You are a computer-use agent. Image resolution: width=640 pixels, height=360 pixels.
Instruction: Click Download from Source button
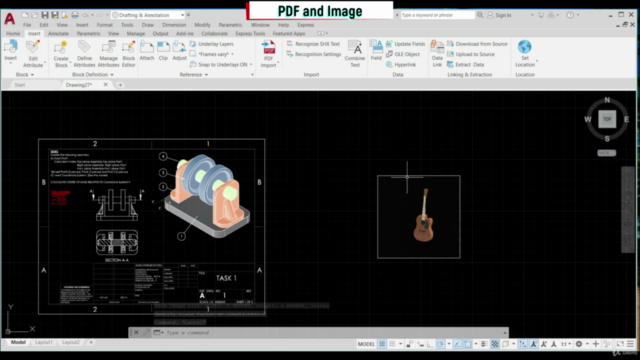tap(477, 44)
